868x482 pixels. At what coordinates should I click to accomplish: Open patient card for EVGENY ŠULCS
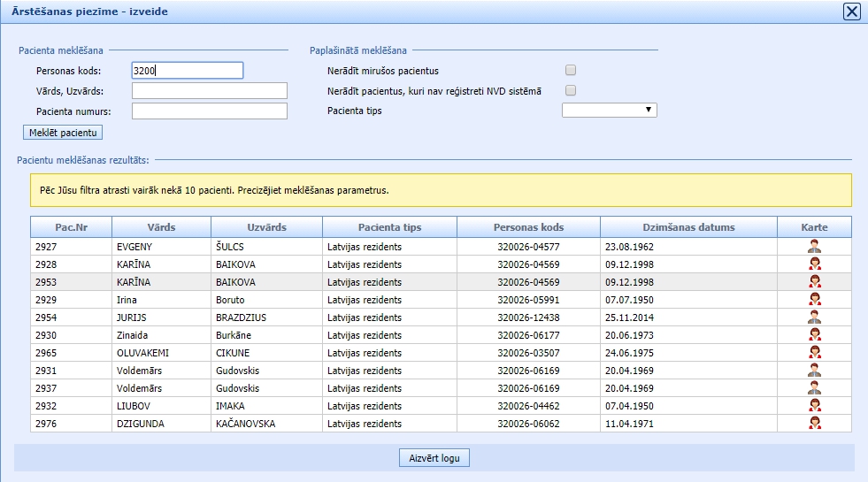click(x=814, y=247)
